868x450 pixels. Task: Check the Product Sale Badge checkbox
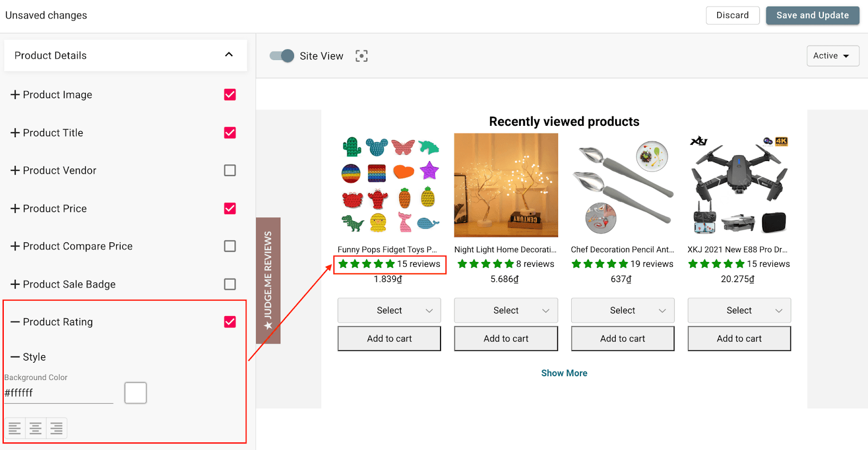(x=230, y=284)
